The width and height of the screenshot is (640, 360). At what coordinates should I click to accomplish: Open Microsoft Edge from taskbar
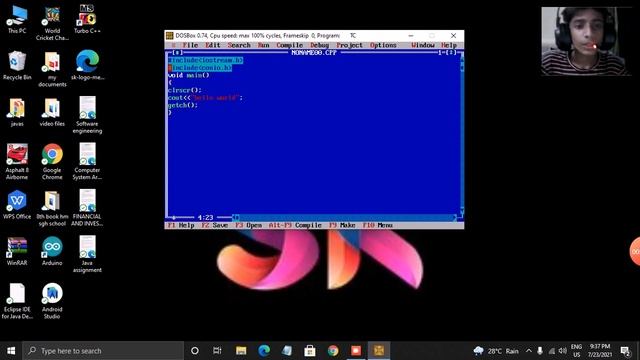(264, 351)
